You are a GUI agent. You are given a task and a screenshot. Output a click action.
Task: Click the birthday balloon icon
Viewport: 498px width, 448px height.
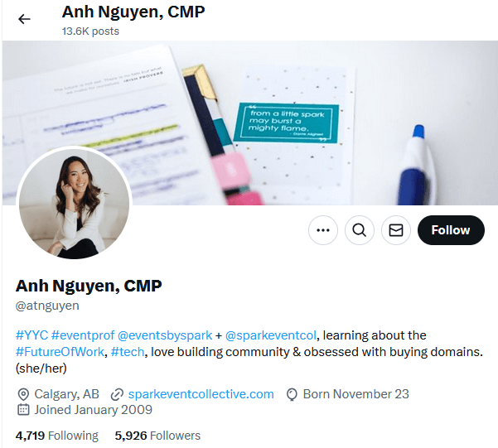292,395
